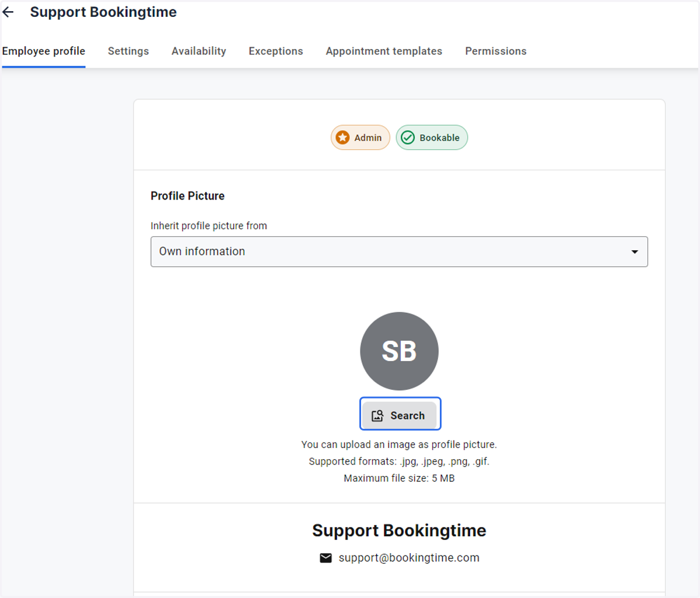Click the back arrow icon

click(8, 12)
